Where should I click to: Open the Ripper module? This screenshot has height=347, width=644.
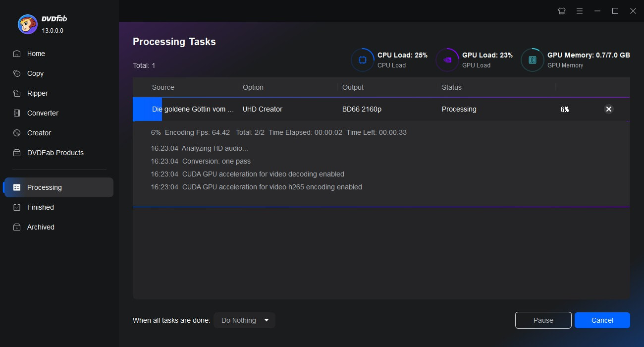point(37,93)
